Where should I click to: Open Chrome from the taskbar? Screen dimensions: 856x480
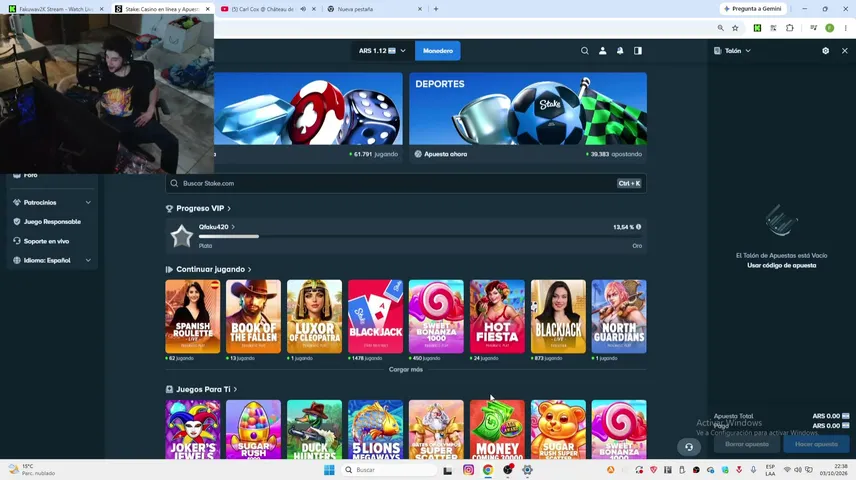coord(488,470)
